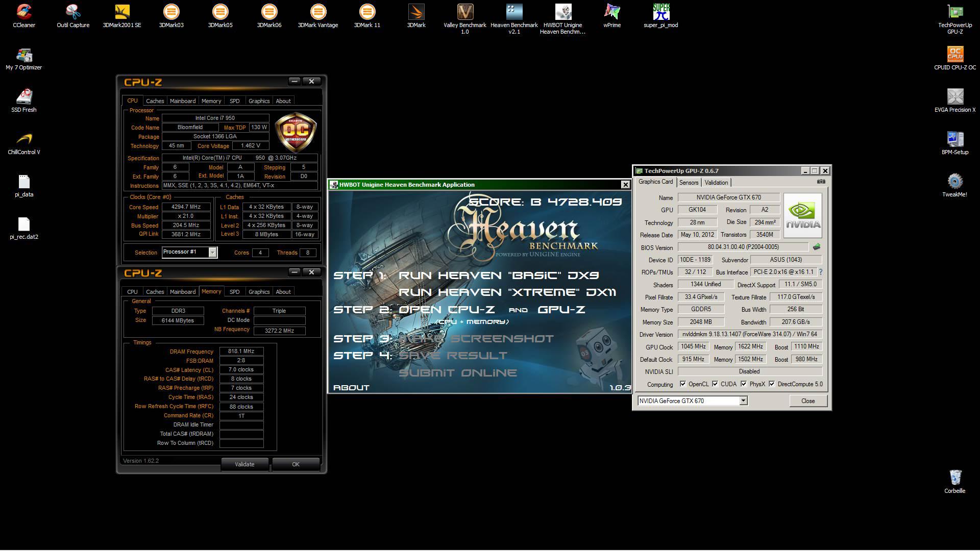980x551 pixels.
Task: Open ChillControl V desktop icon
Action: (x=24, y=143)
